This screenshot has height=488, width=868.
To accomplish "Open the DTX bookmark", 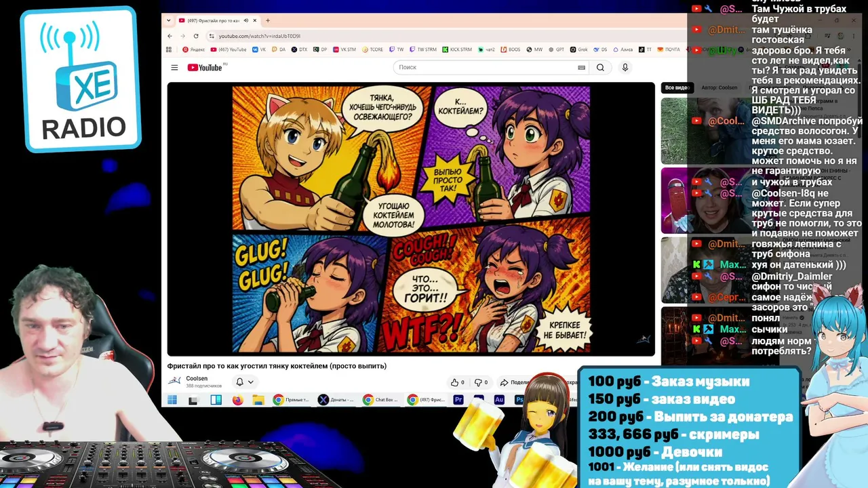I will click(299, 49).
